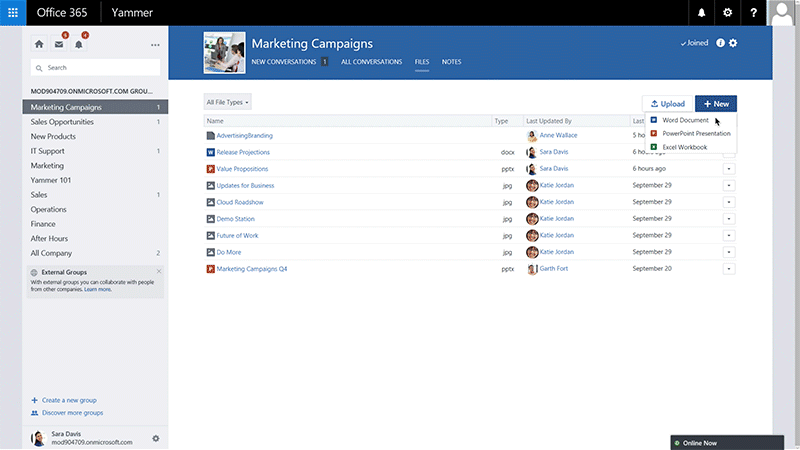Image resolution: width=800 pixels, height=450 pixels.
Task: Choose PowerPoint Presentation from New menu
Action: pyautogui.click(x=696, y=134)
